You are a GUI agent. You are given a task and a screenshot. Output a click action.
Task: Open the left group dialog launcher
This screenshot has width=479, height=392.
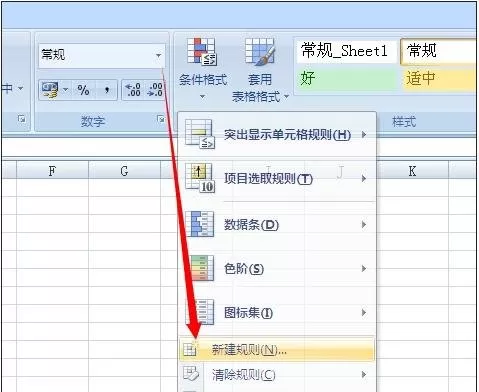click(22, 119)
